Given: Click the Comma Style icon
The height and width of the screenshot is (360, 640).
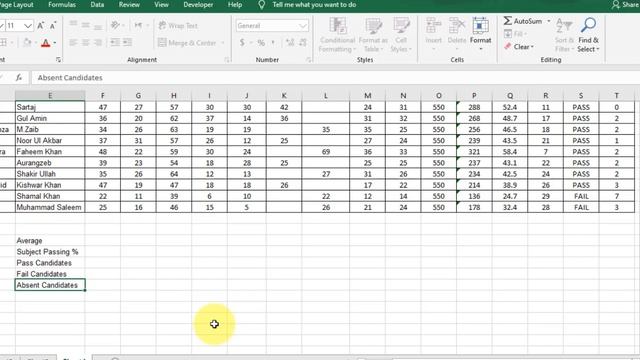Looking at the screenshot, I should tap(273, 42).
